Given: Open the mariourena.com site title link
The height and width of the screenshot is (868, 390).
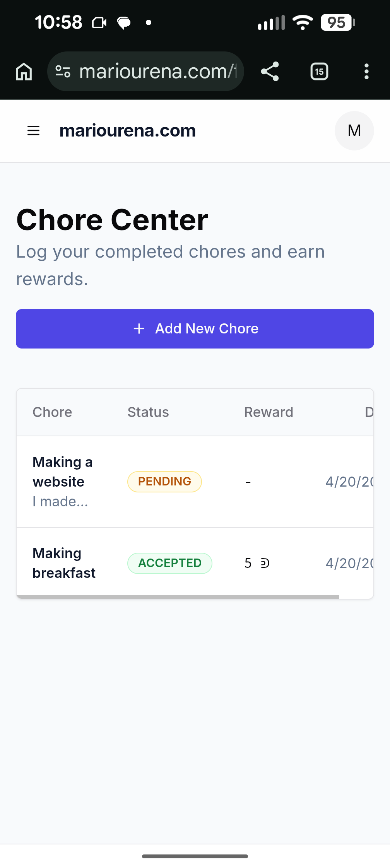Looking at the screenshot, I should (127, 131).
